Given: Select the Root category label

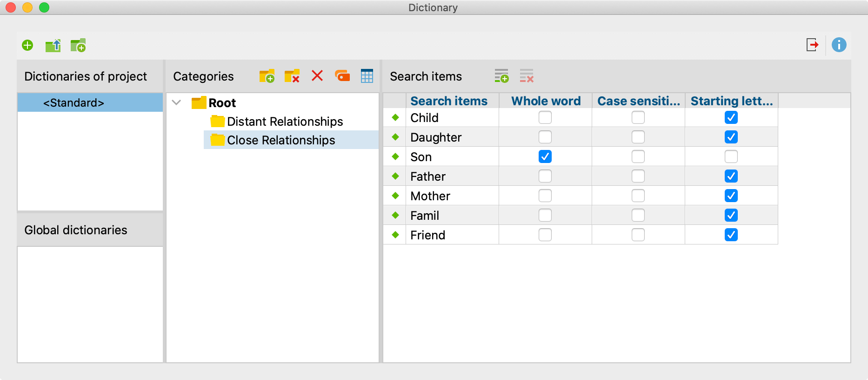Looking at the screenshot, I should click(x=222, y=103).
